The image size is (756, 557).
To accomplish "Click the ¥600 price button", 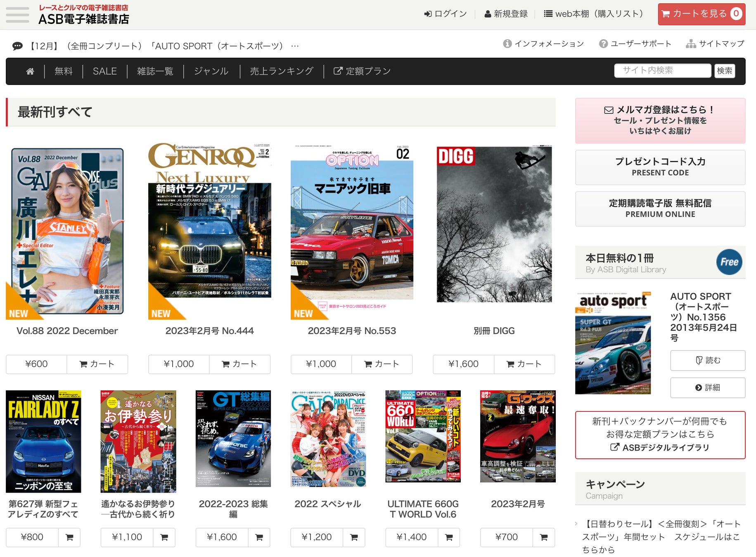I will 36,364.
